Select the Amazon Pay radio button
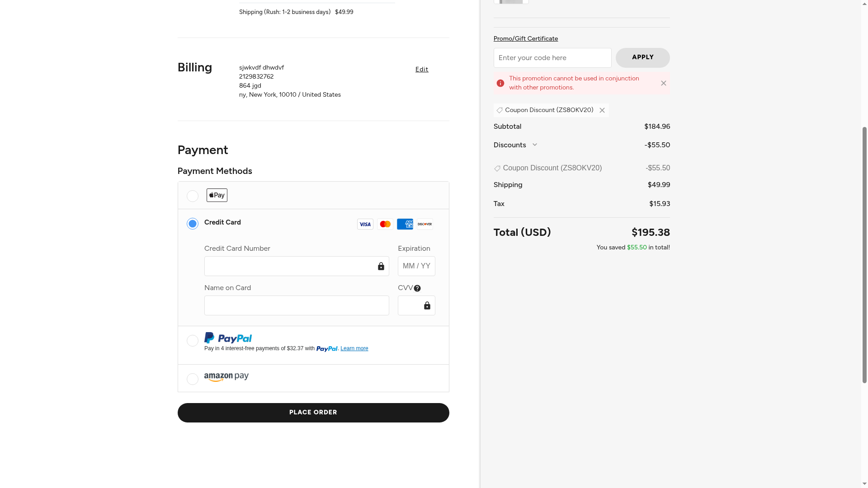The width and height of the screenshot is (868, 488). click(193, 379)
